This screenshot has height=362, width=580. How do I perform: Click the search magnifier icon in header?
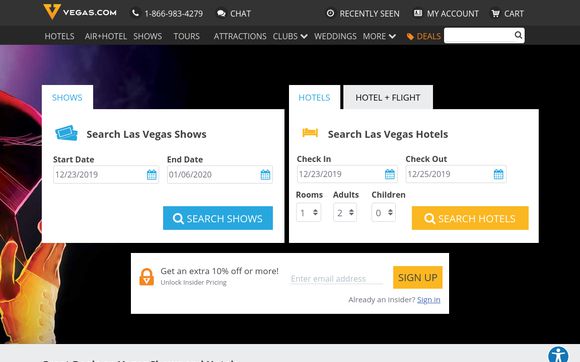pos(518,35)
